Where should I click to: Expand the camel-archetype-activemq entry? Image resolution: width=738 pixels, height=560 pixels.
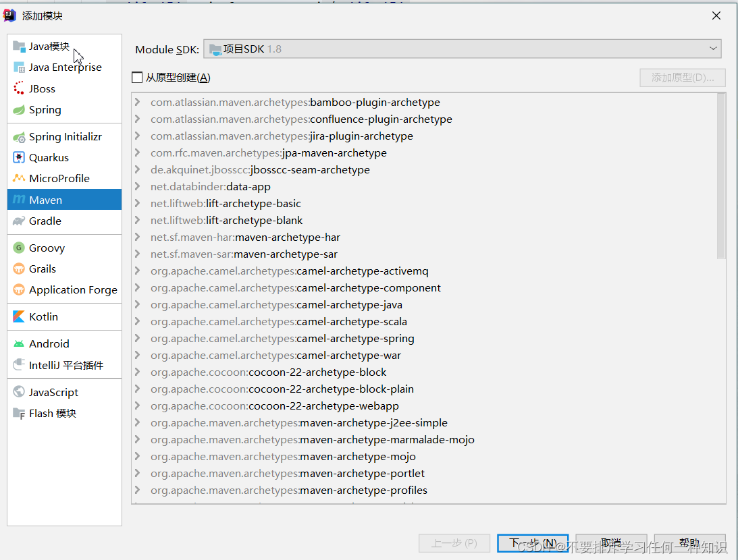coord(137,271)
